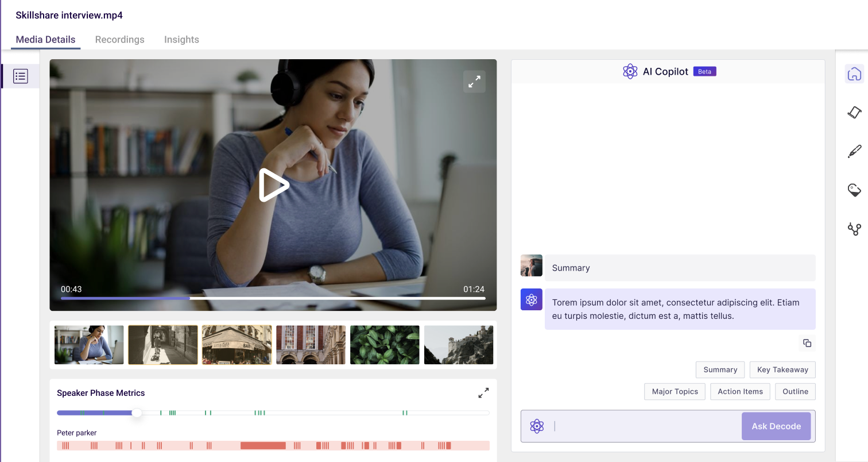
Task: Expand the video to fullscreen
Action: (474, 82)
